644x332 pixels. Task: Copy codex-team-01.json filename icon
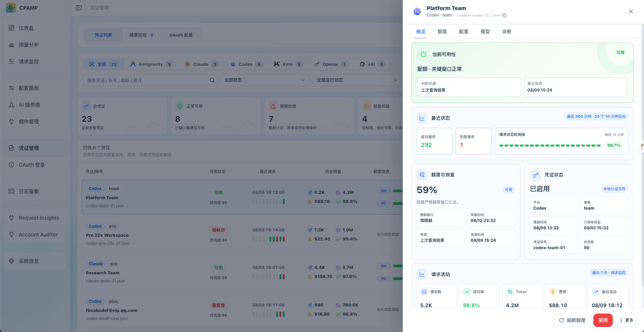tap(504, 15)
